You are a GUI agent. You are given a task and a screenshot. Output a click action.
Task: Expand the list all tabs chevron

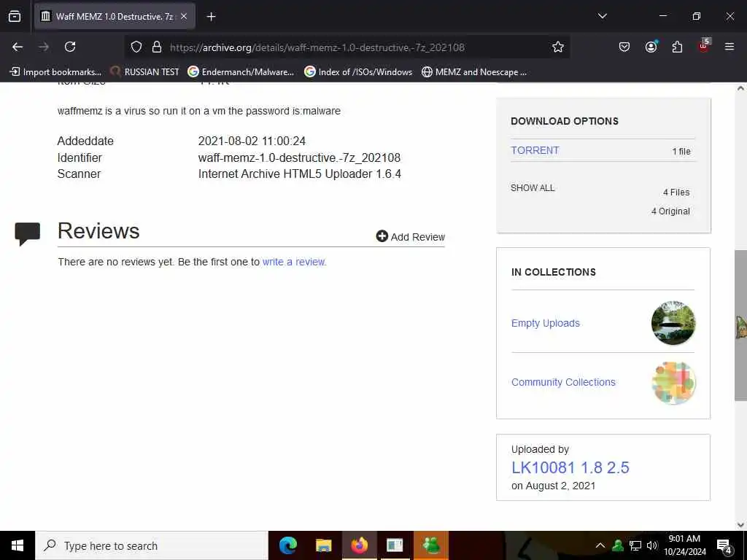[x=602, y=16]
